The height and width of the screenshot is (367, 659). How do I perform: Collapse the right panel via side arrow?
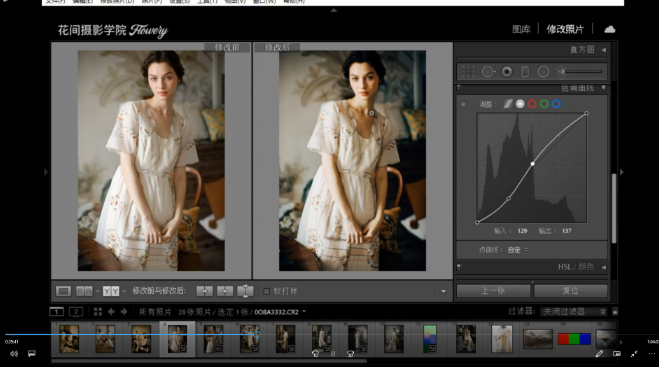click(622, 172)
